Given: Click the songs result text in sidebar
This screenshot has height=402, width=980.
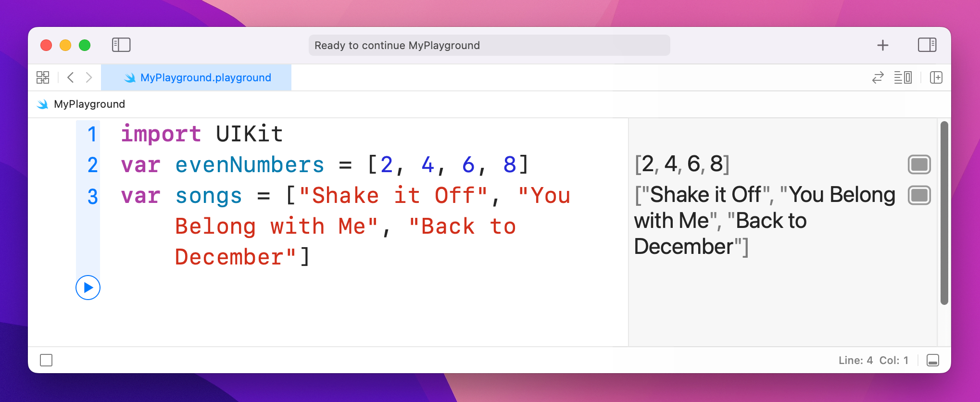Looking at the screenshot, I should click(x=765, y=221).
